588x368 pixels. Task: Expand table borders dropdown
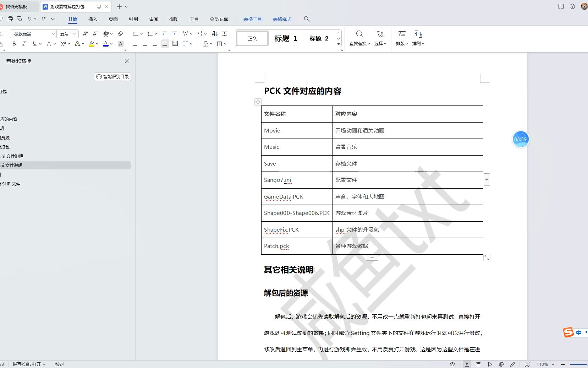point(225,44)
